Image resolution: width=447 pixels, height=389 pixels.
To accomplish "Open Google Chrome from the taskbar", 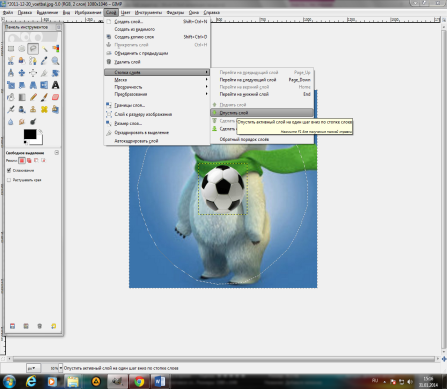I will coord(139,381).
